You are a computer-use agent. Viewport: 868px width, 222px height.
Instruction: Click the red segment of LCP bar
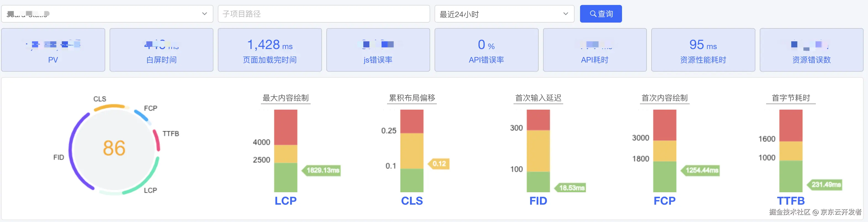tap(285, 127)
